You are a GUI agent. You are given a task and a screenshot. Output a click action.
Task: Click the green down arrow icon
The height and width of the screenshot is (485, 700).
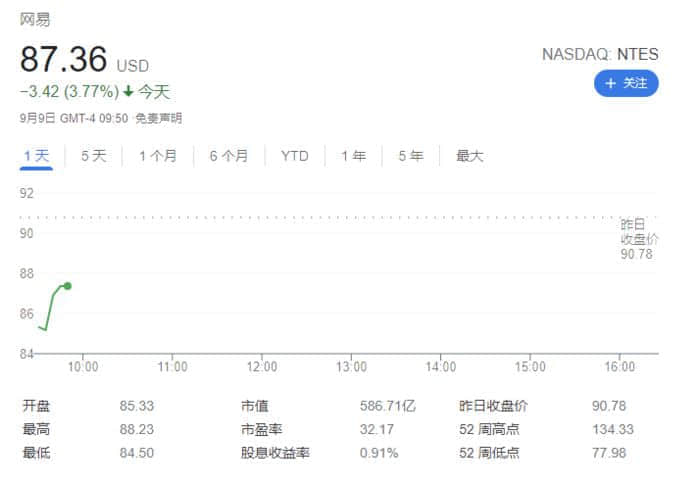[128, 92]
